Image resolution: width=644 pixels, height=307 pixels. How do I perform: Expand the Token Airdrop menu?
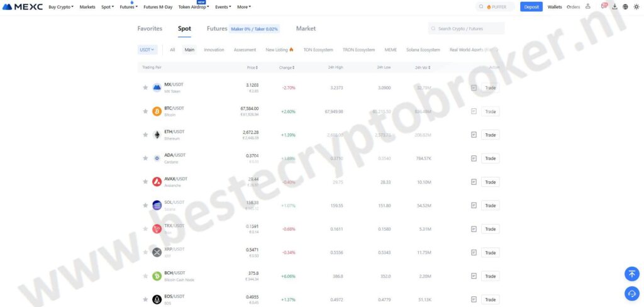pos(194,7)
